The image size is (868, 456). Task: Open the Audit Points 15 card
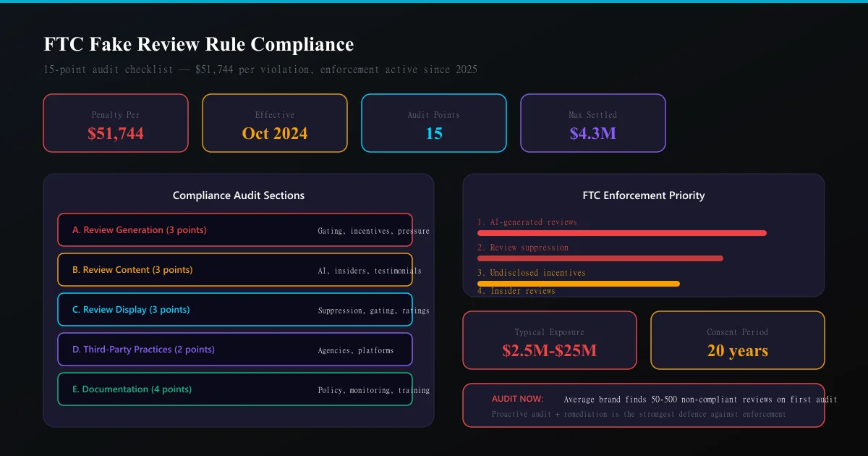tap(434, 123)
